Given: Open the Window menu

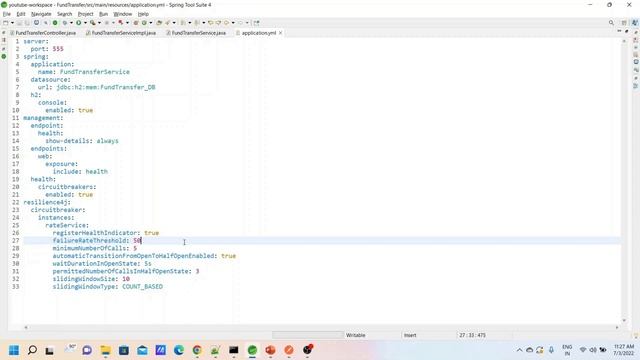Looking at the screenshot, I should point(123,14).
